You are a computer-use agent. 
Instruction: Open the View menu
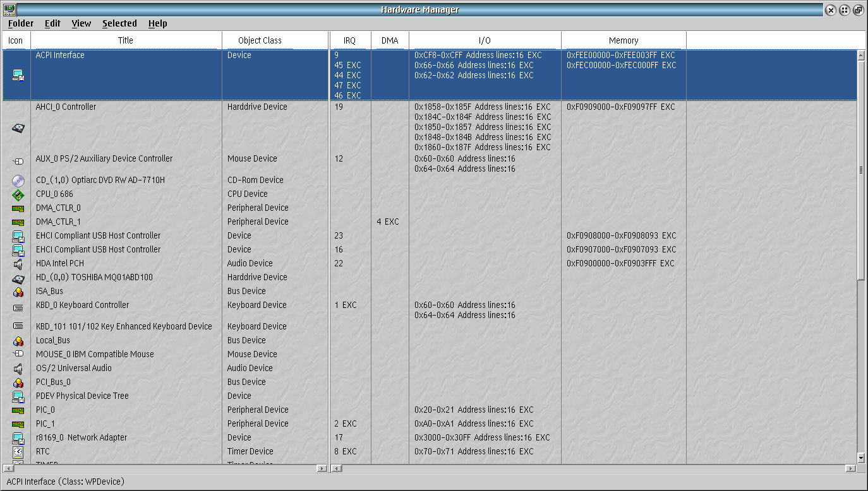point(81,23)
